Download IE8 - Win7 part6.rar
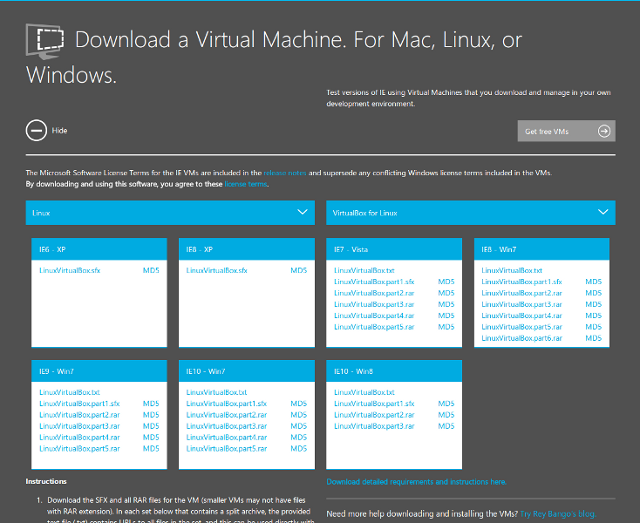Viewport: 640px width, 523px height. coord(522,338)
